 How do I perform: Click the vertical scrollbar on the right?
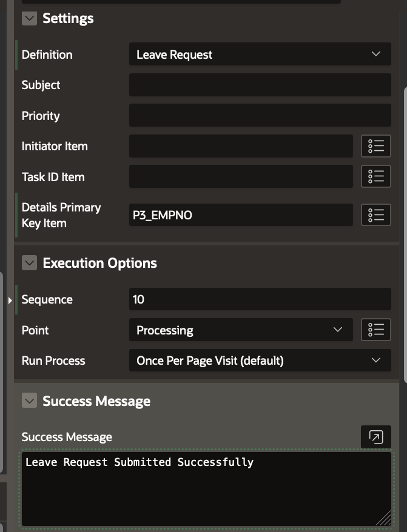coord(405,230)
